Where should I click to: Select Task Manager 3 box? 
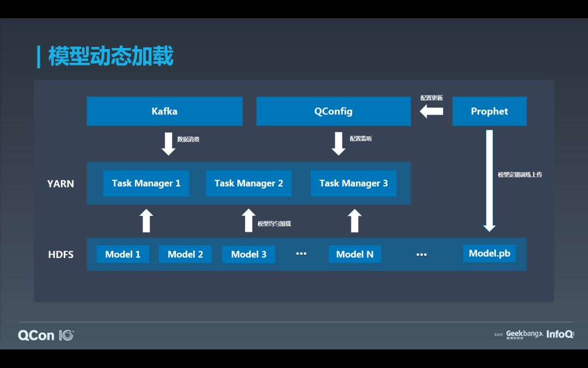point(354,183)
